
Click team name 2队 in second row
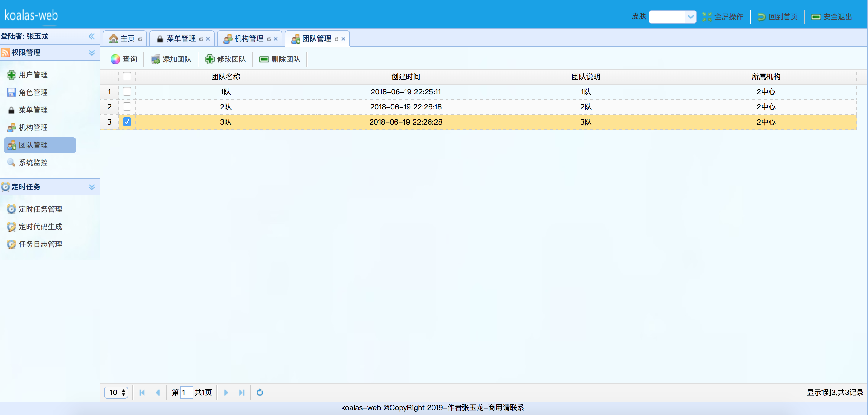[x=226, y=107]
